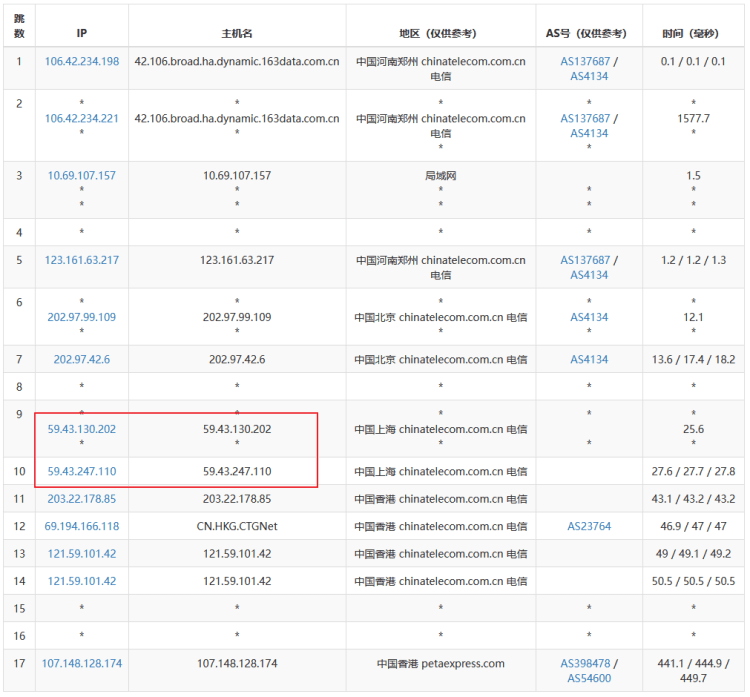The width and height of the screenshot is (750, 697).
Task: Click AS137687 link in hop 2 row
Action: click(585, 119)
